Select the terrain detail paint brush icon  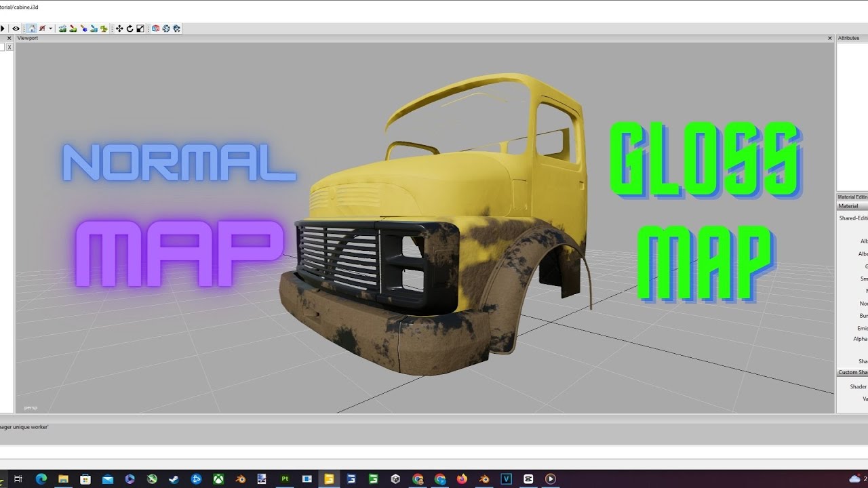click(73, 28)
